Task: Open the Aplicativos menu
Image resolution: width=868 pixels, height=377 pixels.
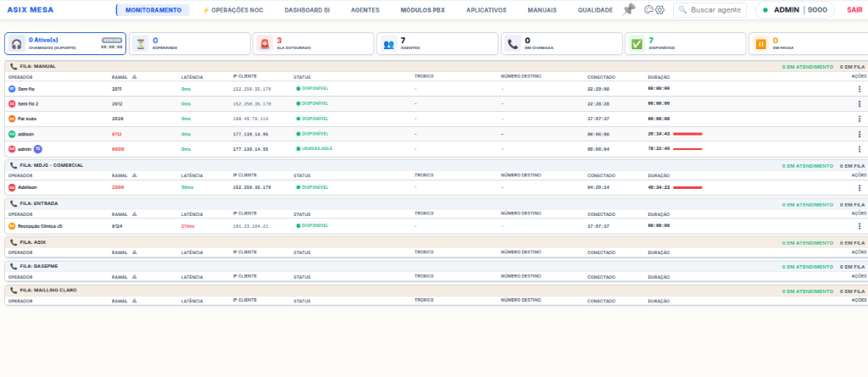Action: point(487,10)
